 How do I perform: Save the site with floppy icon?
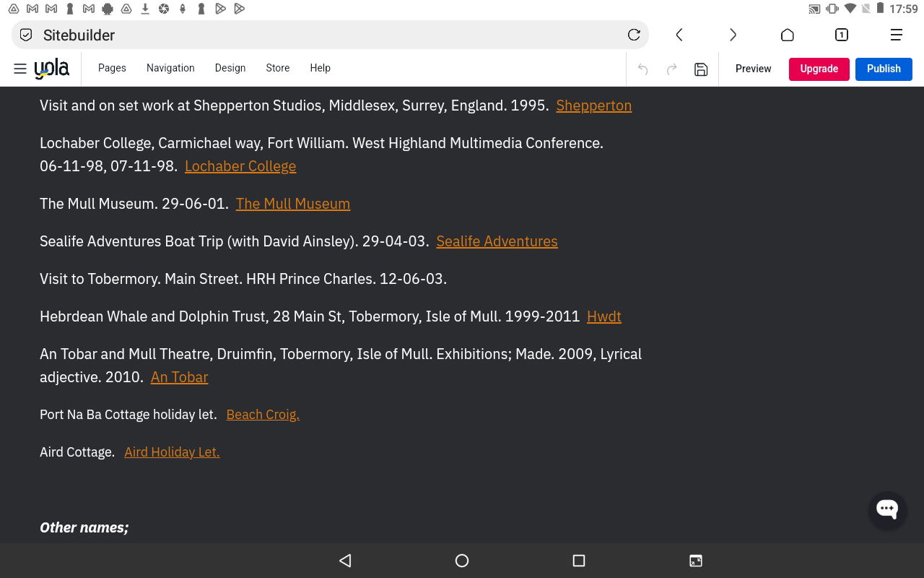click(701, 69)
